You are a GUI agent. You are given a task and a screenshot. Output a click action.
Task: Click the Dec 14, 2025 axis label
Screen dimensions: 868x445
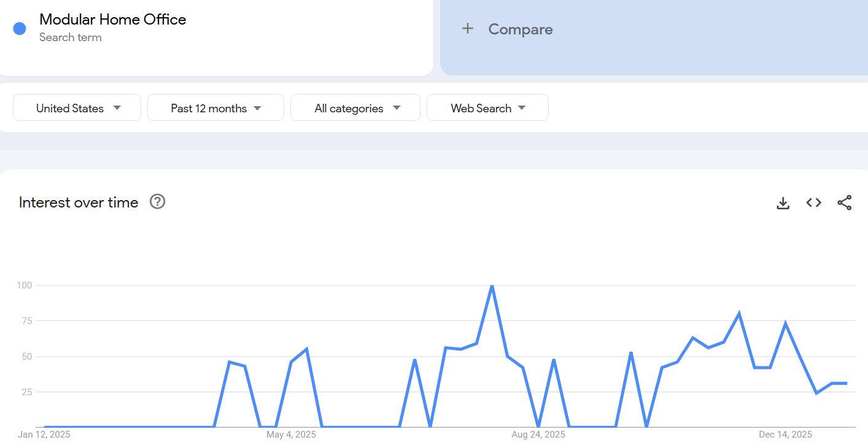(x=786, y=434)
